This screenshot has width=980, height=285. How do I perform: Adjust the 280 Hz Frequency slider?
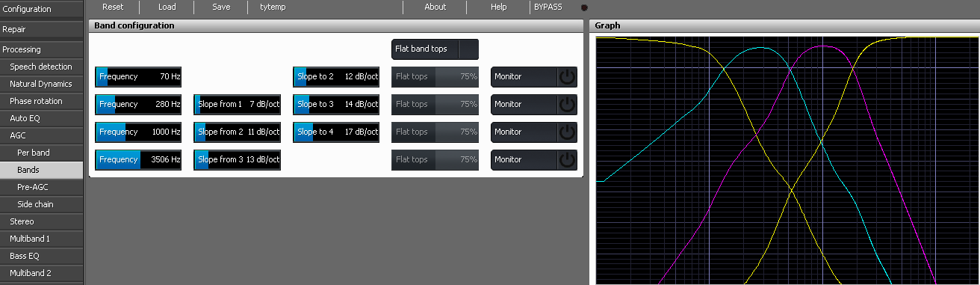(138, 104)
